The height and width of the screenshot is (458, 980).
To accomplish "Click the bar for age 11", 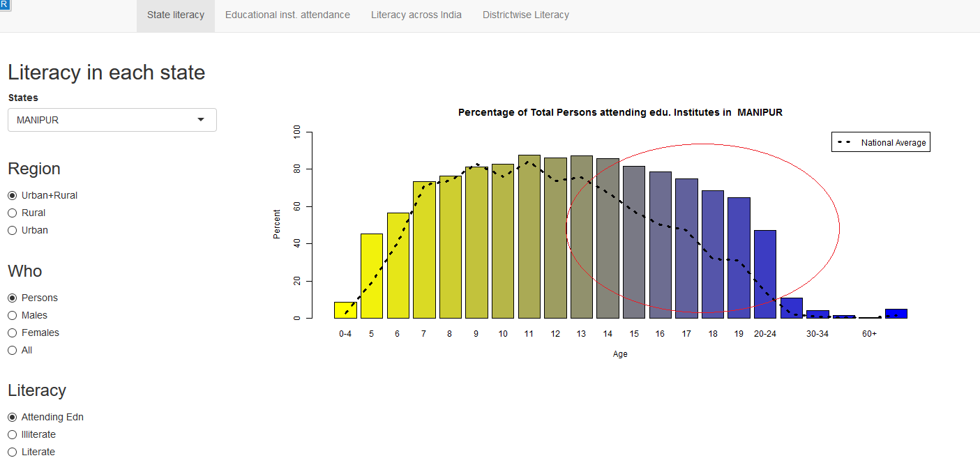I will pyautogui.click(x=529, y=237).
